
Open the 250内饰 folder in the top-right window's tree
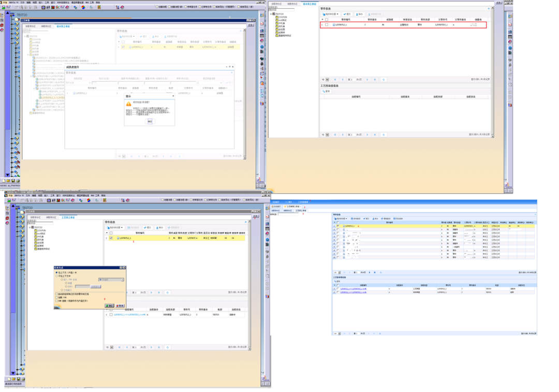click(281, 17)
